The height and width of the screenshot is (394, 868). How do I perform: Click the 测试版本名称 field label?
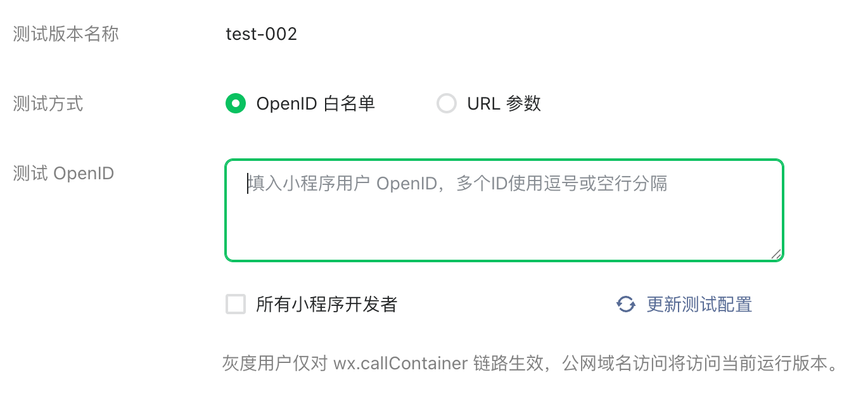[66, 34]
